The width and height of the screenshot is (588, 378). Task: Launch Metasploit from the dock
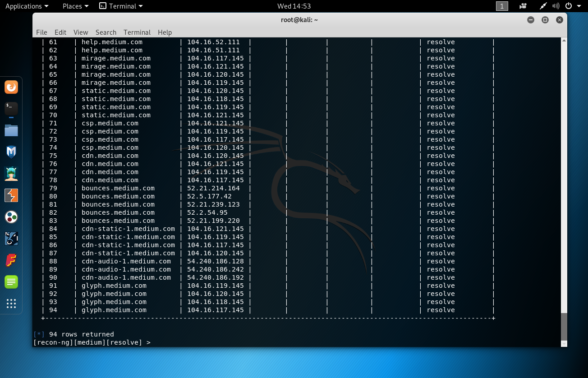point(11,152)
